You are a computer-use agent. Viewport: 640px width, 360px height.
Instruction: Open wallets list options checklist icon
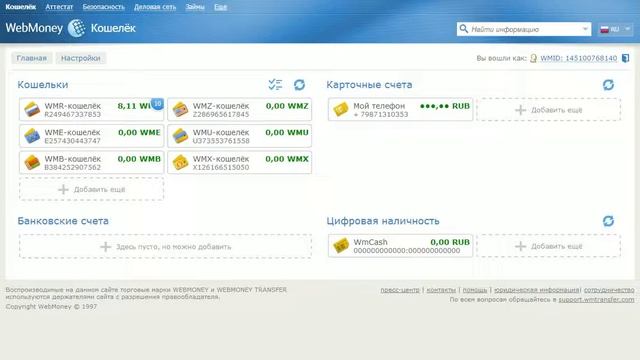coord(275,84)
